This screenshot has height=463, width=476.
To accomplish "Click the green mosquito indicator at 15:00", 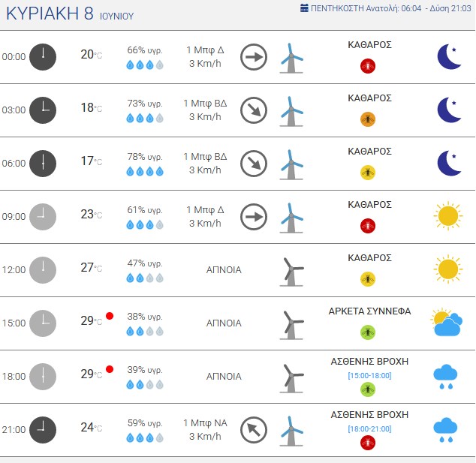I will coord(368,332).
